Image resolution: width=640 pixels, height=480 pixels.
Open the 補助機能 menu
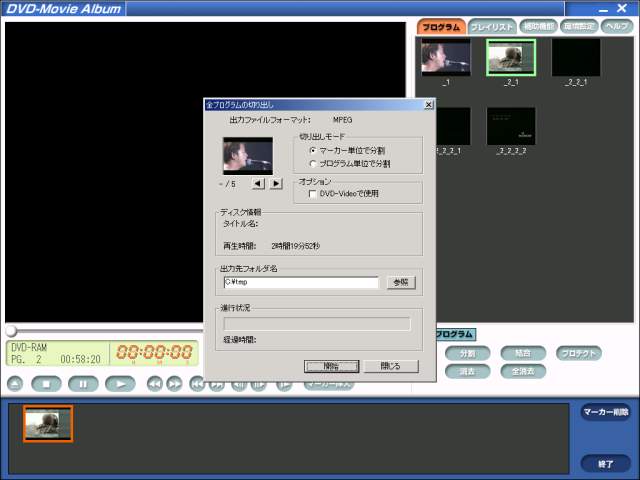539,27
